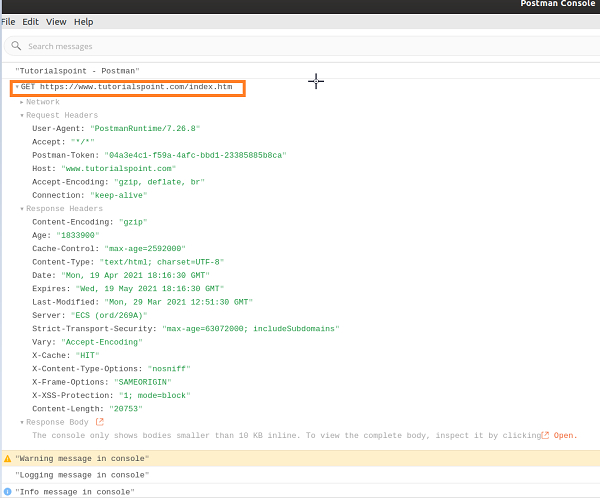Select the "Tutorialspoint - Postman" log line
Viewport: 600px width, 498px height.
pos(77,71)
